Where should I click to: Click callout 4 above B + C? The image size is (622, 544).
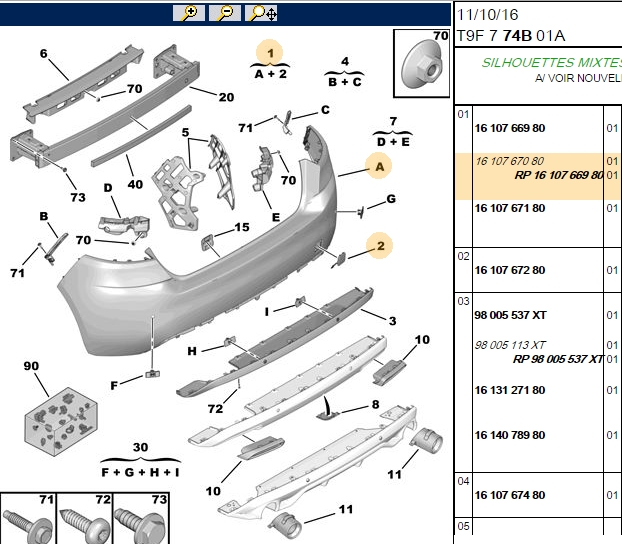pos(345,62)
